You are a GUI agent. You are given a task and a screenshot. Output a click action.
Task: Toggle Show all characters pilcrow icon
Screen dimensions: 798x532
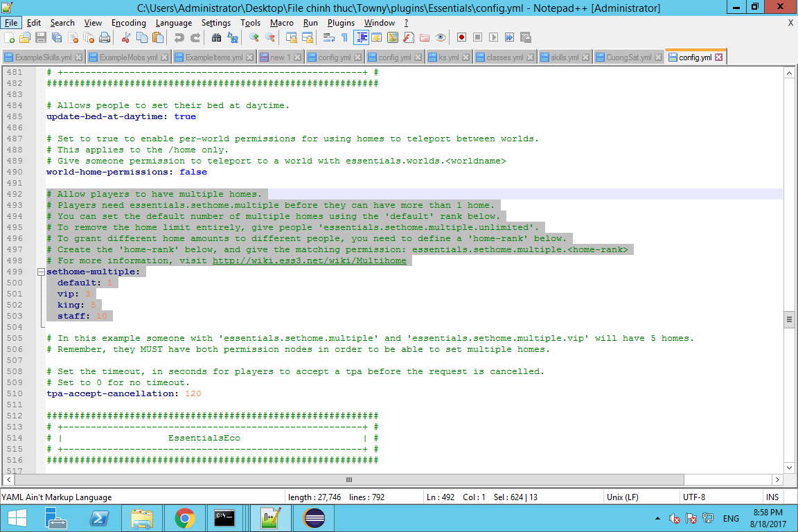tap(344, 37)
